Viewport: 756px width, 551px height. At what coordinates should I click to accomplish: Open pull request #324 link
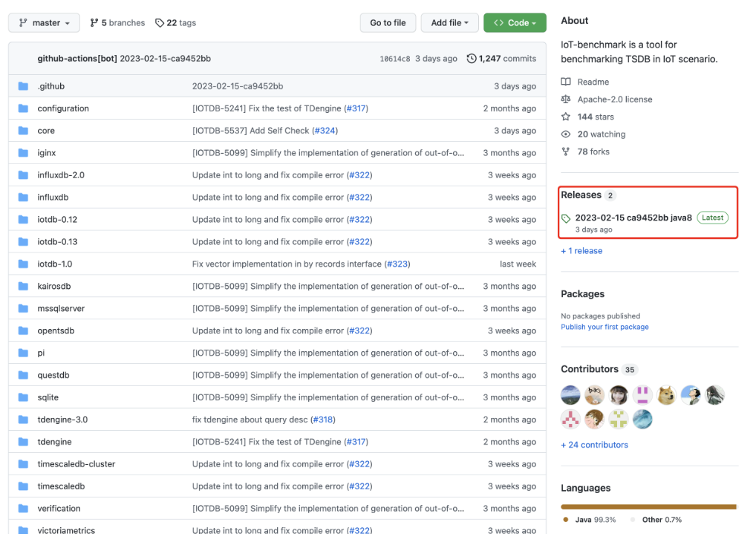[x=325, y=130]
